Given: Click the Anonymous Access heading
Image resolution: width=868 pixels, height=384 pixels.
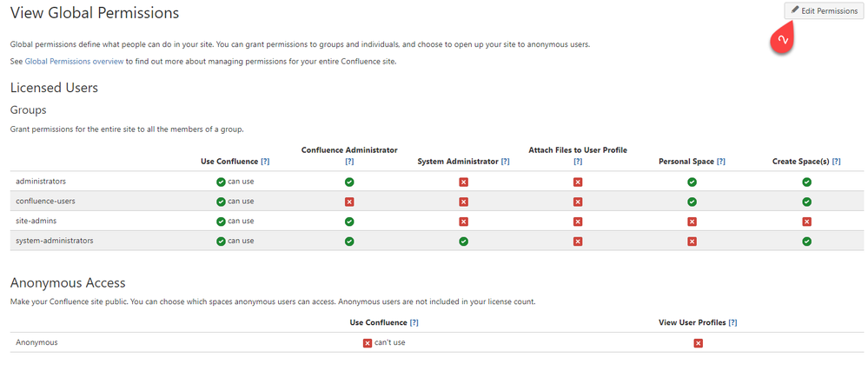Looking at the screenshot, I should tap(68, 282).
